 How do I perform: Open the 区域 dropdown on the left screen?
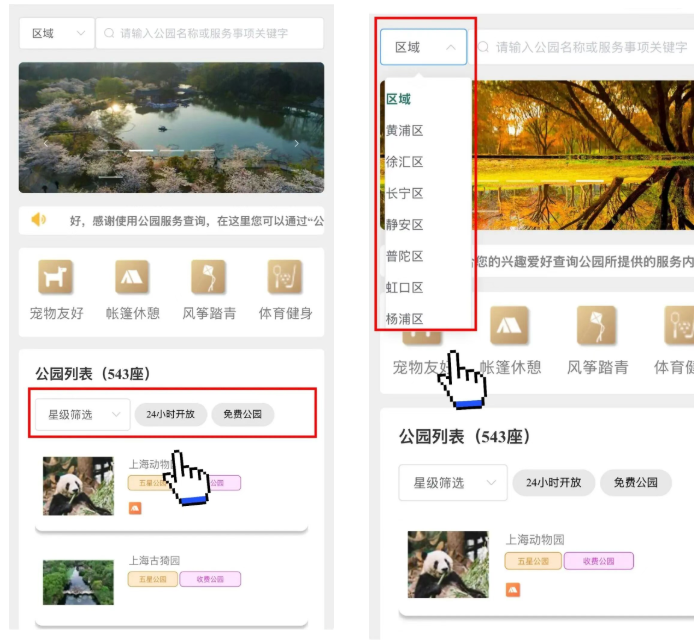click(57, 33)
